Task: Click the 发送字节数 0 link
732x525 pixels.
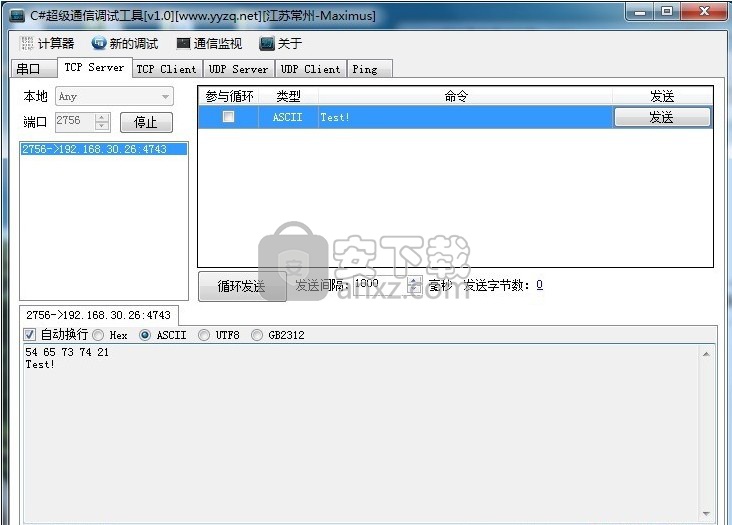Action: click(539, 285)
